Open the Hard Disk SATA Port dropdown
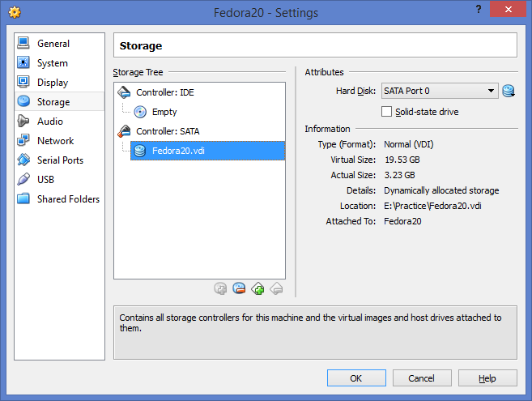Viewport: 532px width, 401px height. click(x=440, y=91)
